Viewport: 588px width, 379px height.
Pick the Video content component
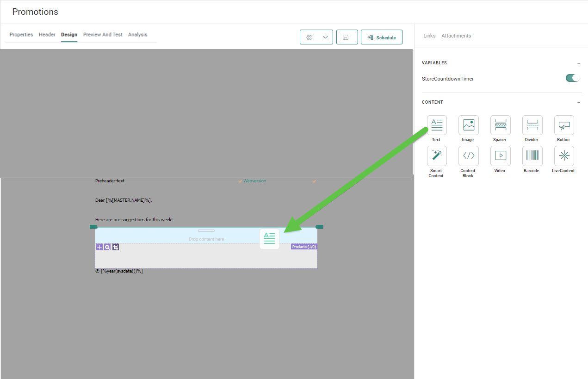500,156
